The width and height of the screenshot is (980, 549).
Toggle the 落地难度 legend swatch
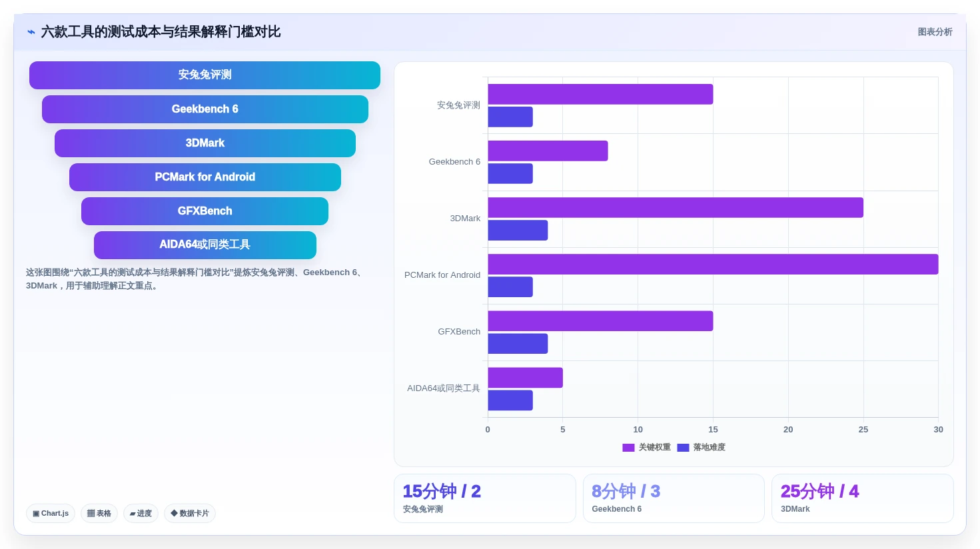tap(683, 448)
